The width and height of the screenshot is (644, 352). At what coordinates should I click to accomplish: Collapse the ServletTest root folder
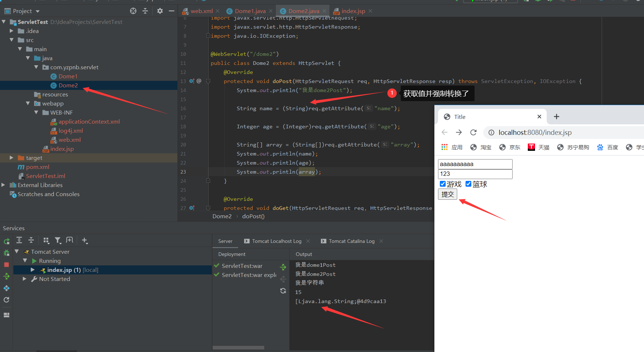pos(4,22)
